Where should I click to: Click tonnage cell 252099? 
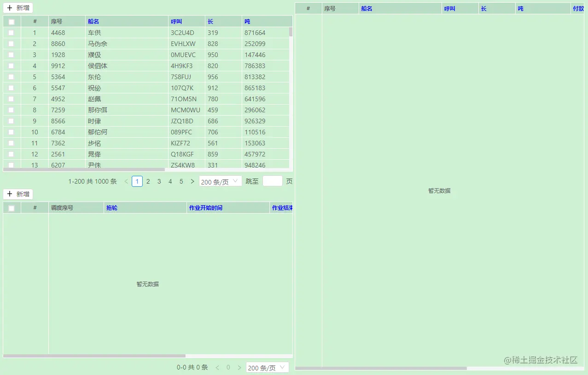(x=266, y=44)
